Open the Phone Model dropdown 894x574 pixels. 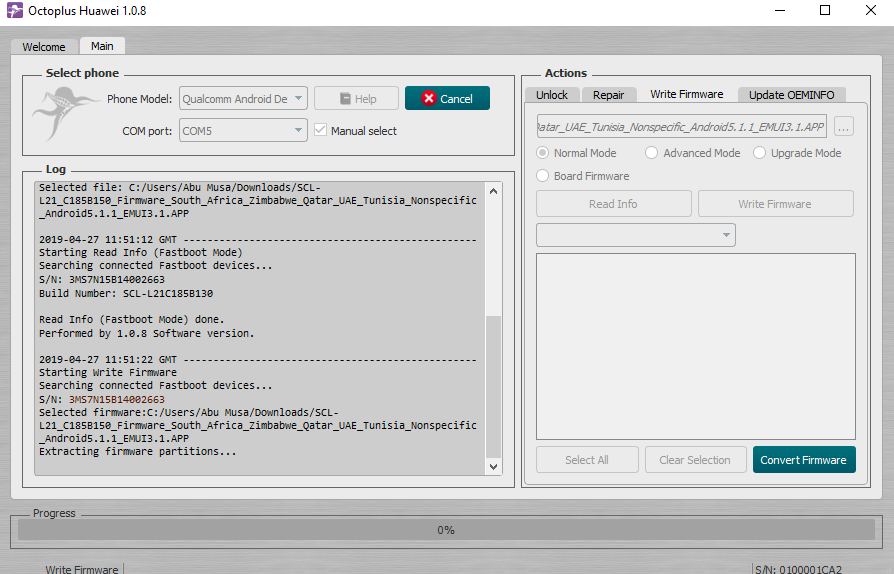pyautogui.click(x=243, y=98)
